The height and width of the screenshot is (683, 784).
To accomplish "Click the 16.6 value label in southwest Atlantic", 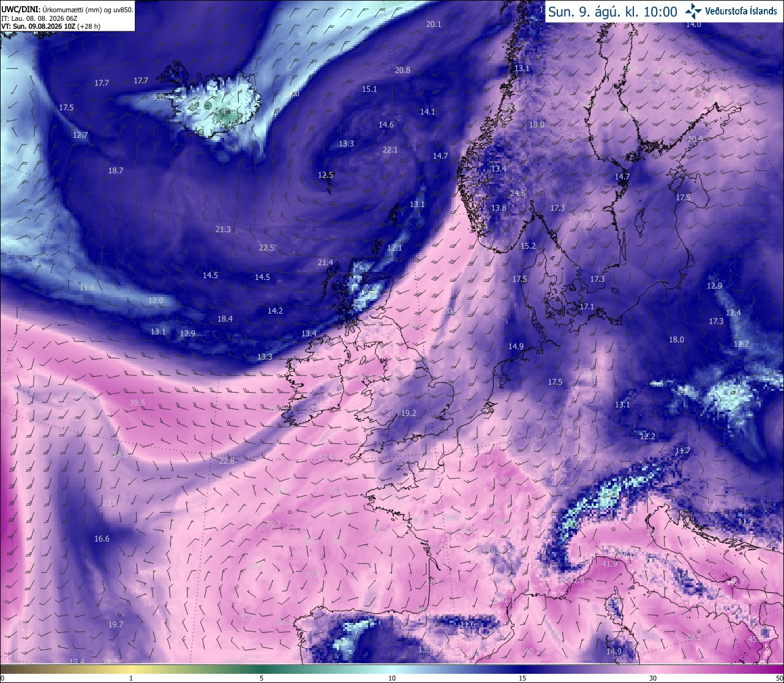I will 102,539.
